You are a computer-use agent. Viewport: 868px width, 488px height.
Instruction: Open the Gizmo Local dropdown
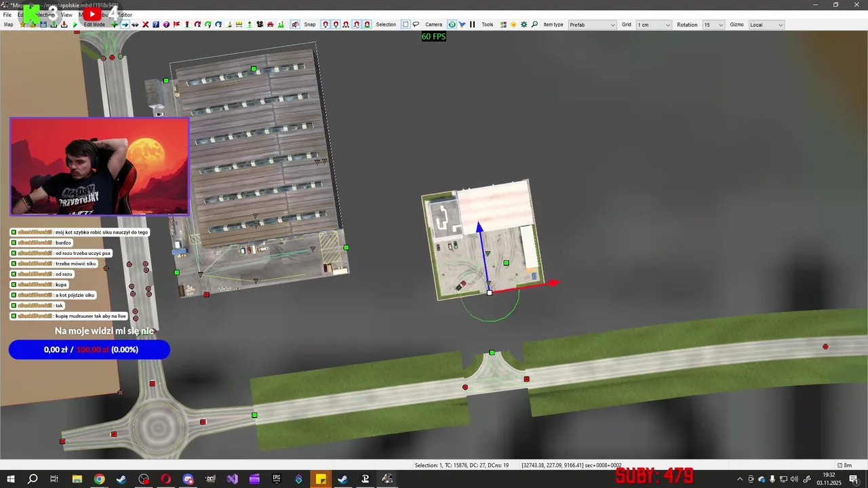point(766,24)
